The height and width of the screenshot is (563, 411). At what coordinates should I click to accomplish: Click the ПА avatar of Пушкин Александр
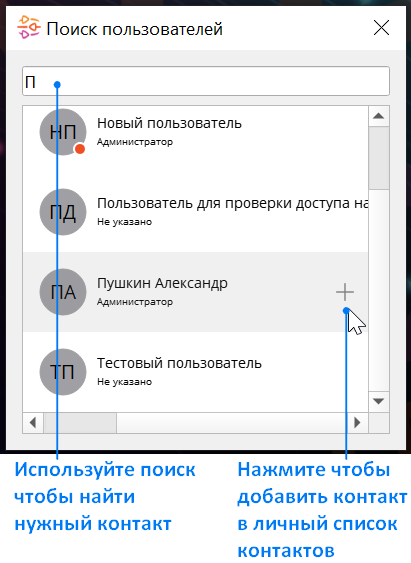pyautogui.click(x=63, y=292)
